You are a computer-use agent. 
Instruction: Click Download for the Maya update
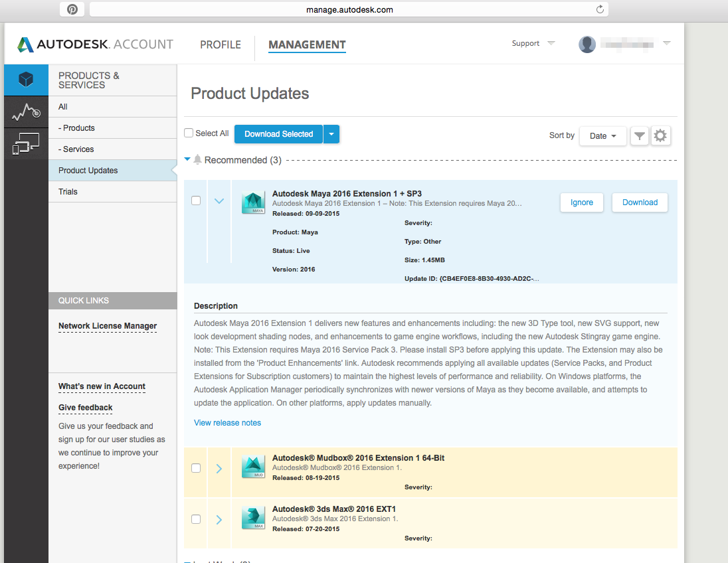pyautogui.click(x=640, y=202)
